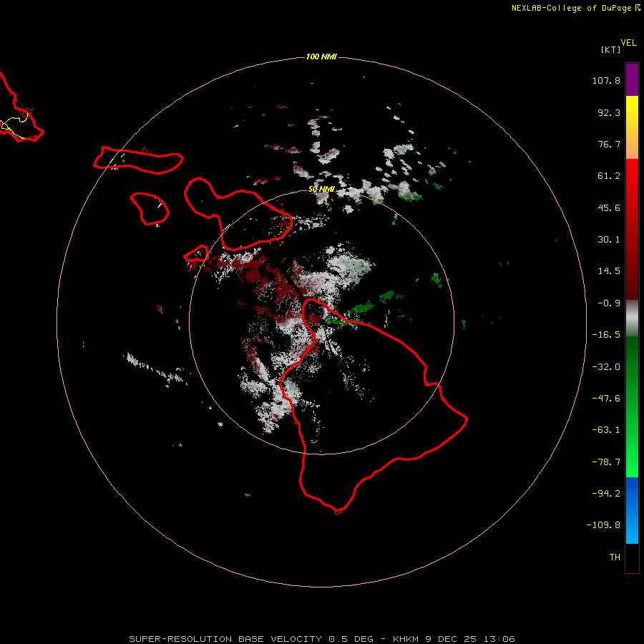Pick the gray near-zero color bar segment
This screenshot has width=644, height=644.
(x=632, y=318)
